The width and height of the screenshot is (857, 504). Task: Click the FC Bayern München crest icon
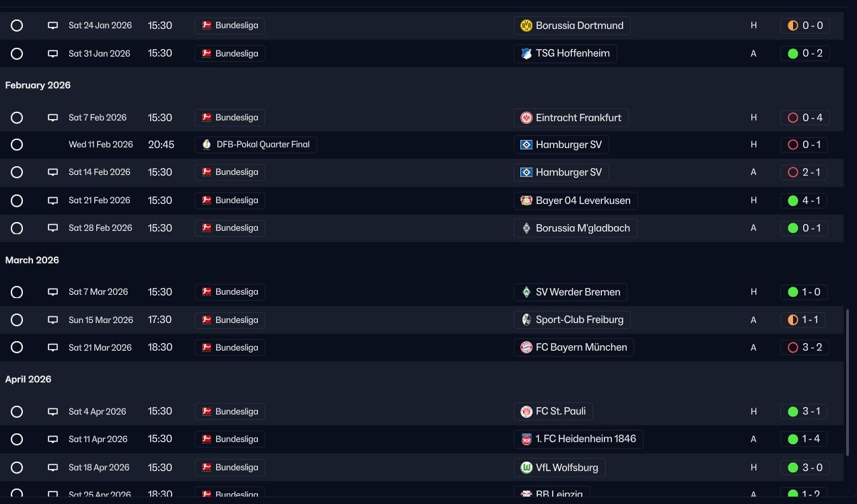[526, 347]
